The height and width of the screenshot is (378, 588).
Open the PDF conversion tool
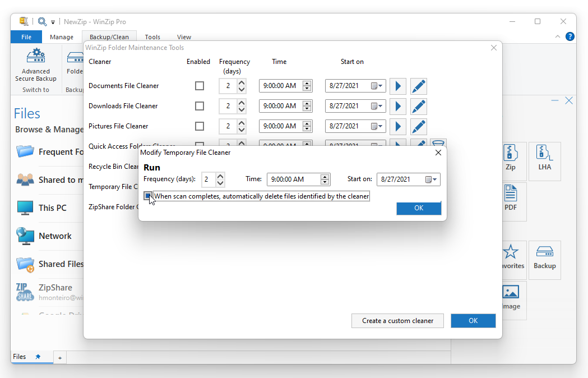[510, 201]
